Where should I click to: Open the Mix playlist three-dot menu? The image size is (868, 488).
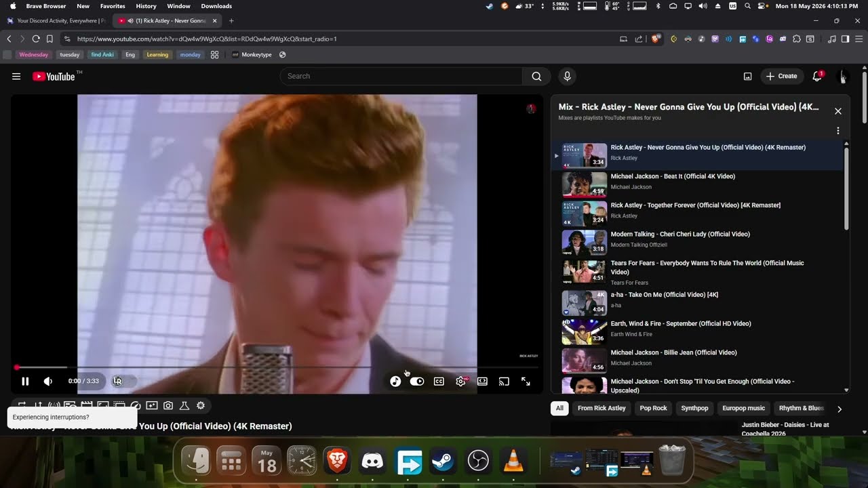coord(838,131)
